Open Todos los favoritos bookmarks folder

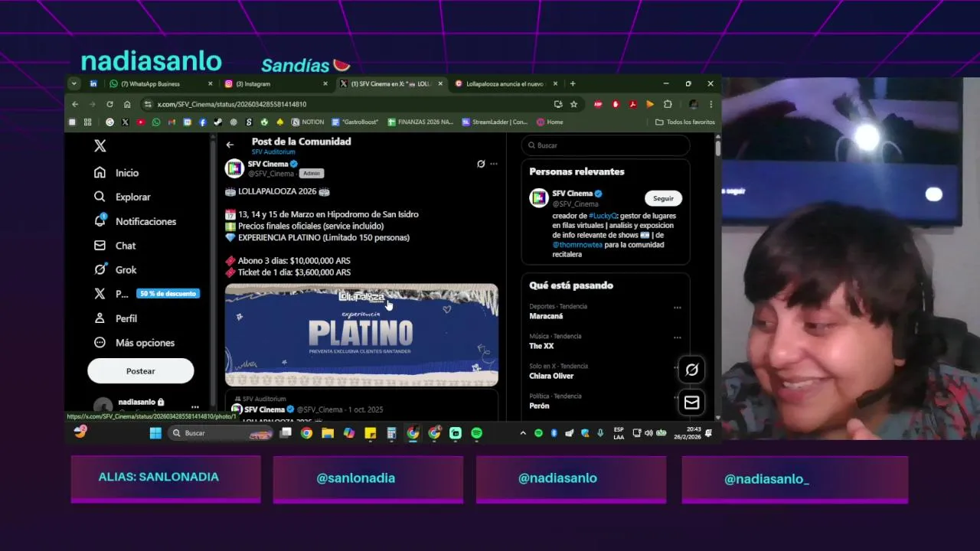point(685,122)
